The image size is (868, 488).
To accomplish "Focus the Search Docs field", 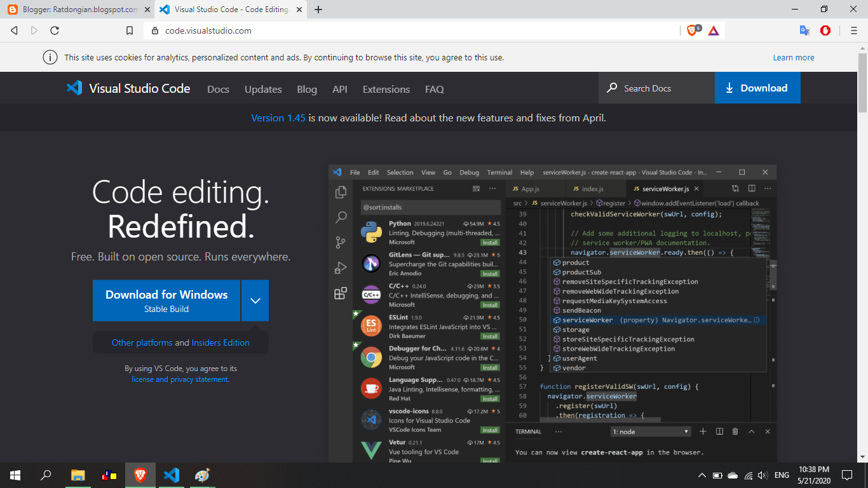I will pos(656,88).
